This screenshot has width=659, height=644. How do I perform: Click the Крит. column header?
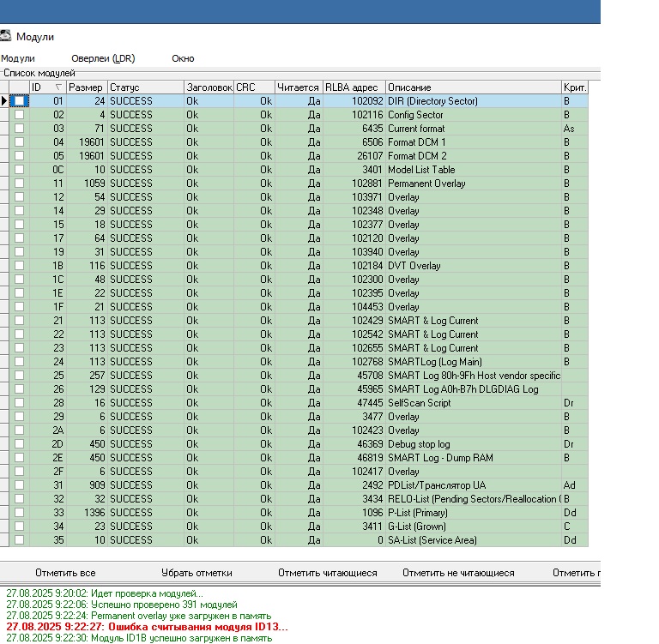[575, 87]
